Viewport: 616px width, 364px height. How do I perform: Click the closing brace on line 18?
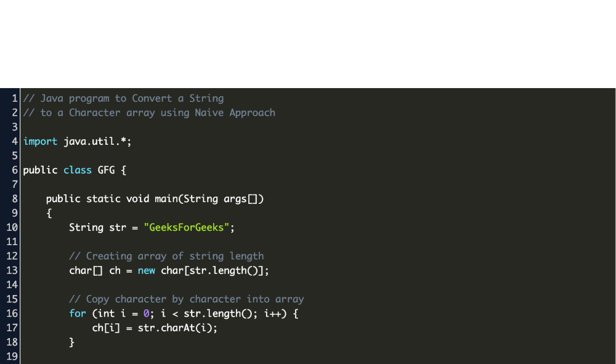72,342
